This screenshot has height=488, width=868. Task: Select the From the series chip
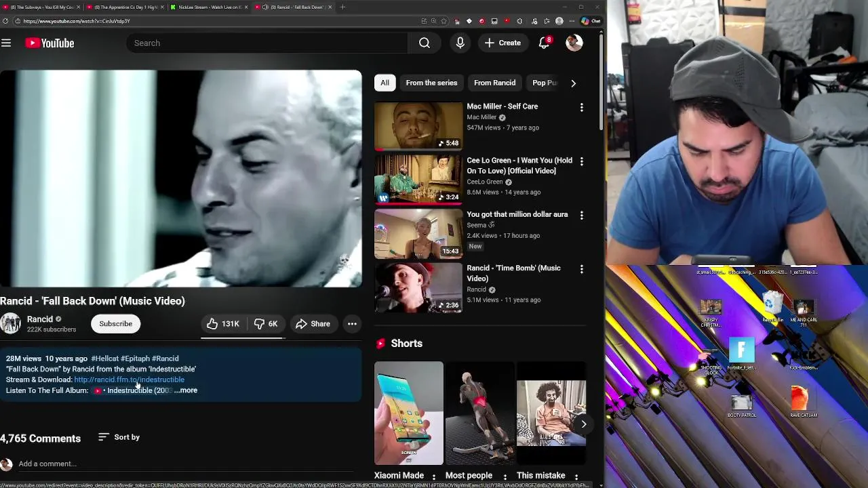431,83
